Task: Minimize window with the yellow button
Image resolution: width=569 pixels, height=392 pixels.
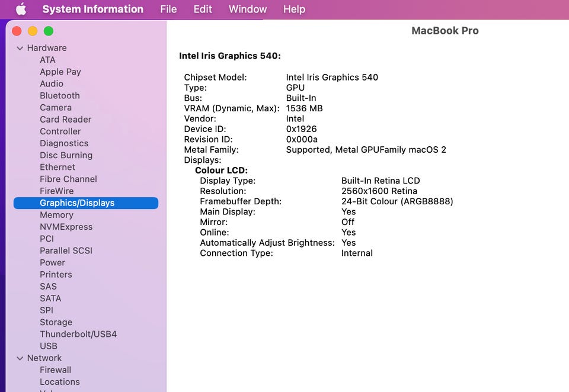Action: [x=33, y=31]
